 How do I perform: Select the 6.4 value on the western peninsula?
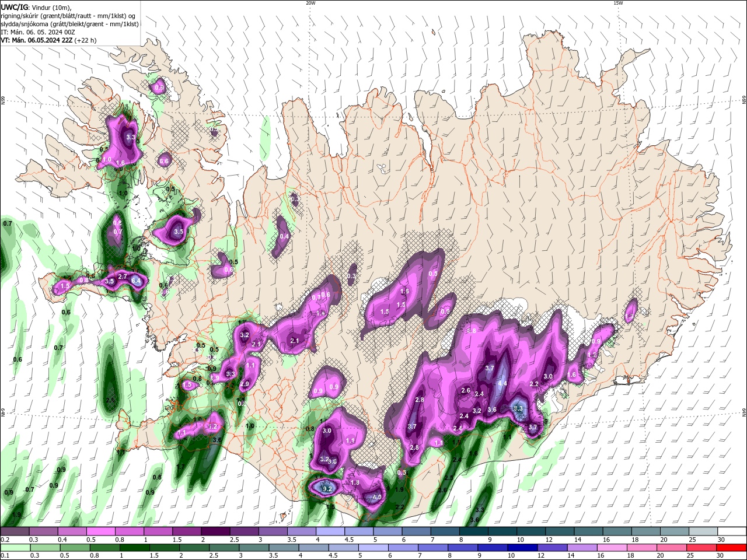(137, 281)
